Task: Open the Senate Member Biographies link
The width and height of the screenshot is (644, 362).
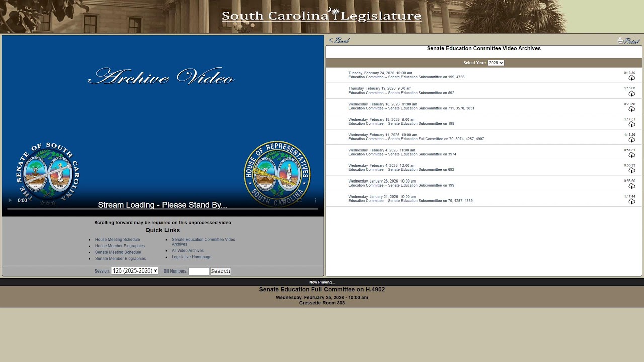Action: (120, 258)
